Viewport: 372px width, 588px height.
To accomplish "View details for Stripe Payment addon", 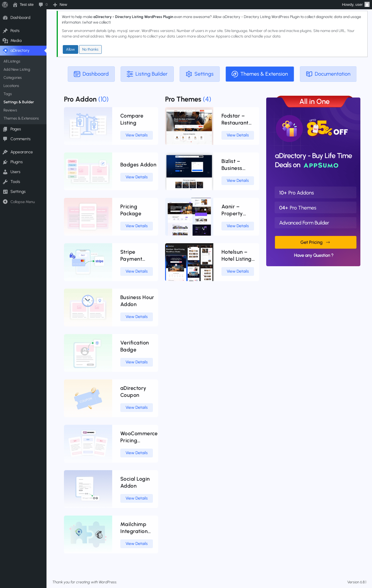I will click(137, 271).
